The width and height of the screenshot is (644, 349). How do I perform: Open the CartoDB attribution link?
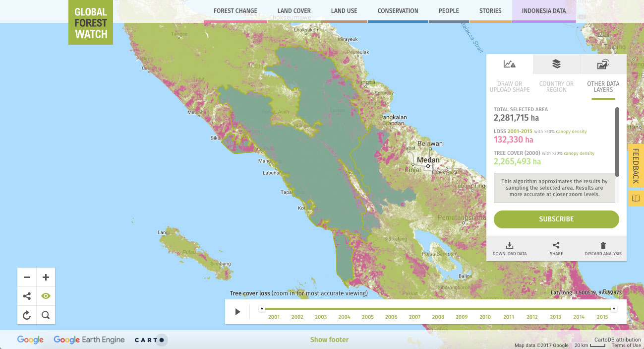point(618,340)
